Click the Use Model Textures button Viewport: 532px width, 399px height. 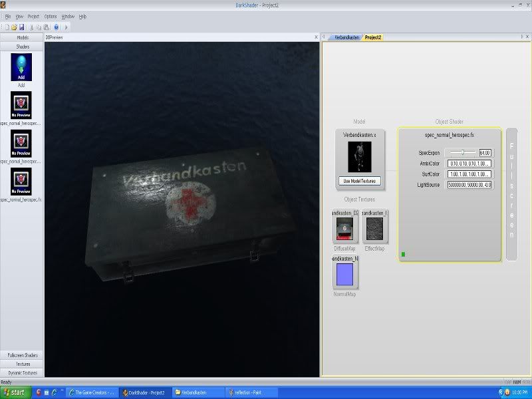click(x=360, y=181)
